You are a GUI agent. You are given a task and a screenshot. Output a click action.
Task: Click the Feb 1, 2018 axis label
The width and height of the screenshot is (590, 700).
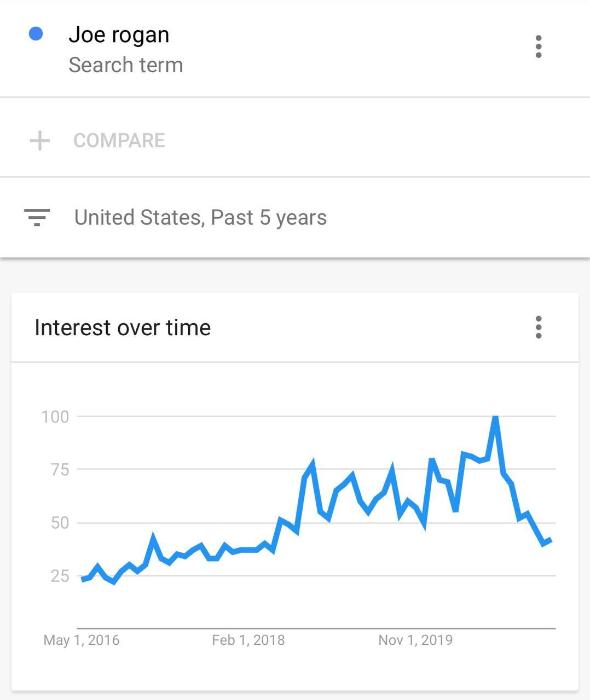point(248,640)
